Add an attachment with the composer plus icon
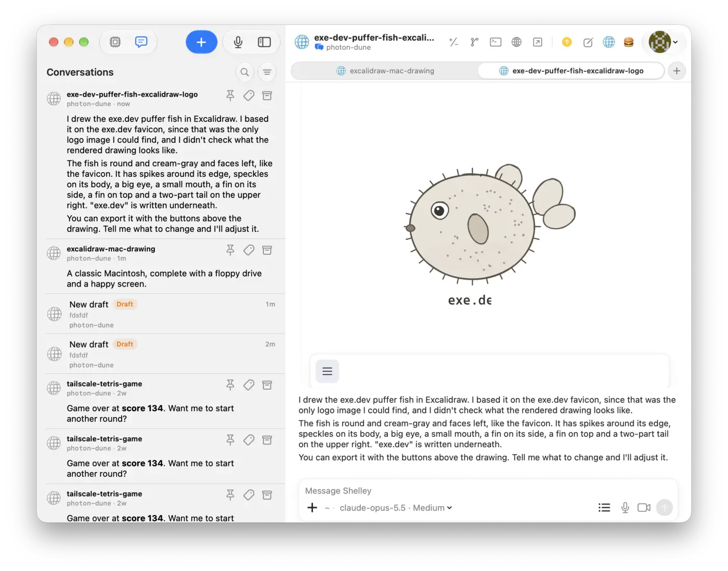This screenshot has height=571, width=728. click(312, 508)
